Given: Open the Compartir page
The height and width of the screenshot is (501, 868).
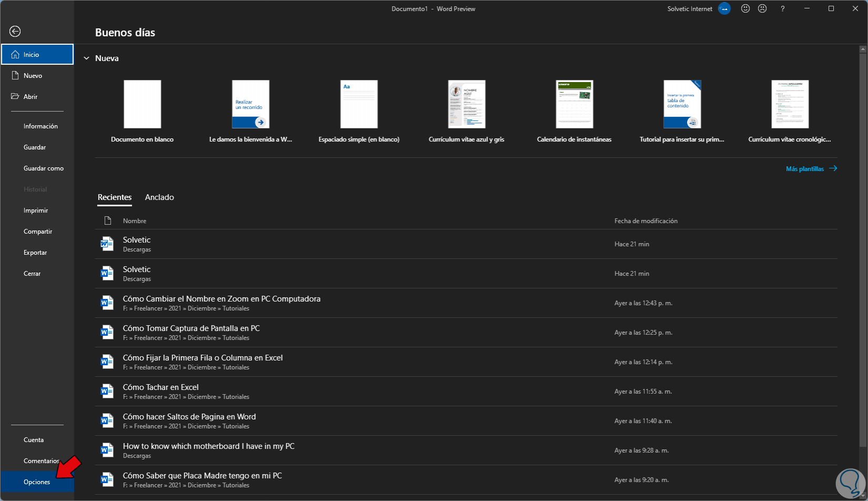Looking at the screenshot, I should [x=37, y=232].
